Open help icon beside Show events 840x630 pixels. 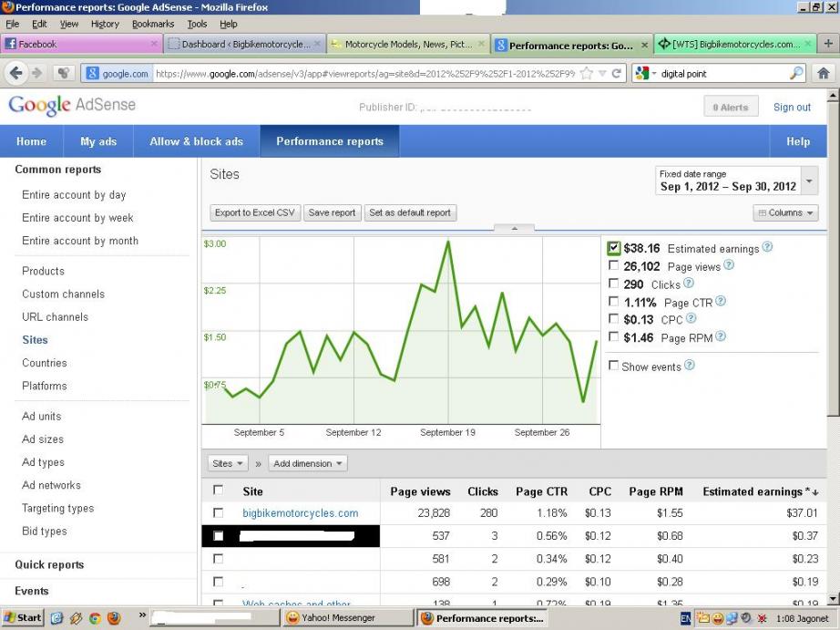(x=690, y=365)
